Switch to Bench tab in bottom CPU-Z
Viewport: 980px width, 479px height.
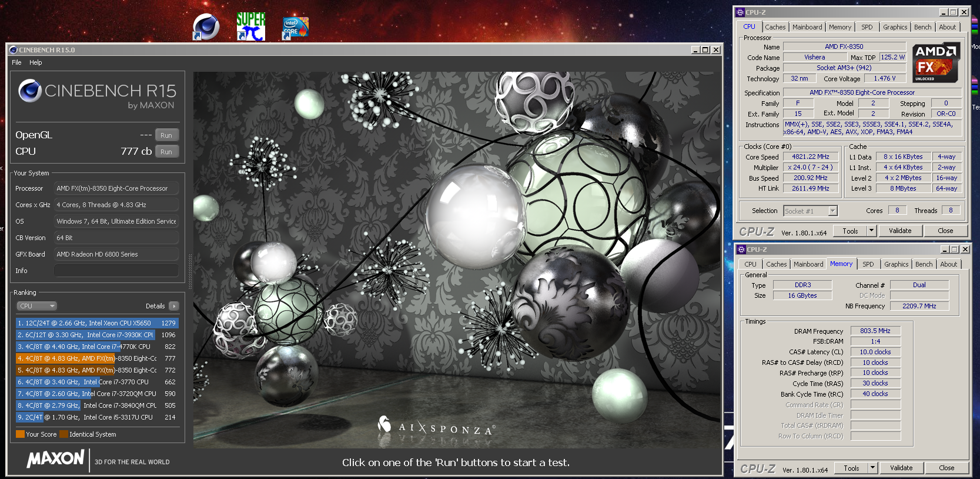point(924,264)
